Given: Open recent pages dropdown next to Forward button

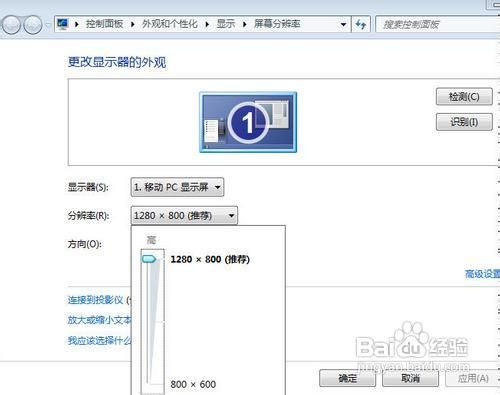Looking at the screenshot, I should (48, 25).
